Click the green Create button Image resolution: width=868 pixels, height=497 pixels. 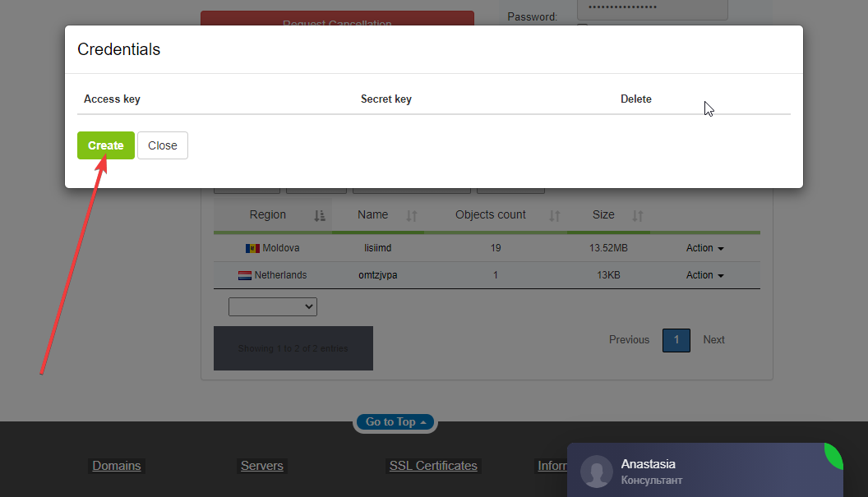pyautogui.click(x=105, y=145)
